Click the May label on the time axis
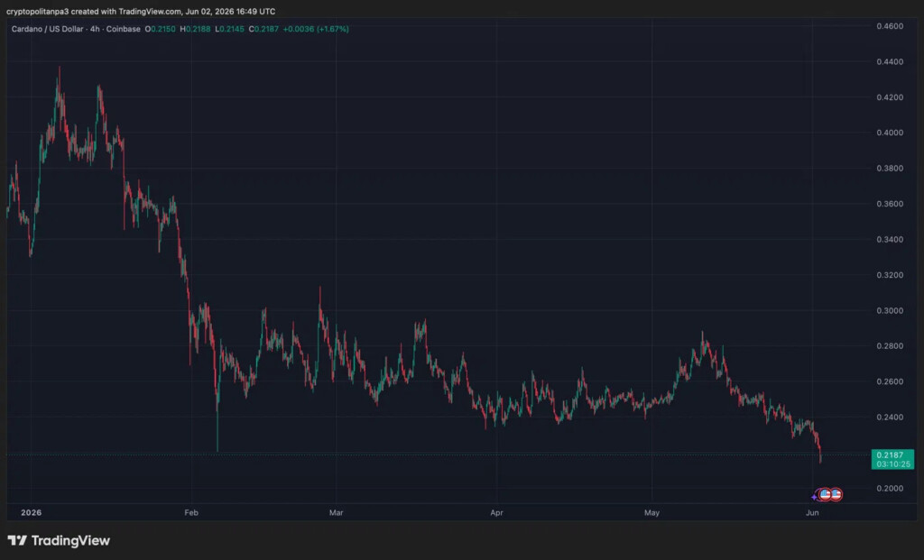Viewport: 924px width, 560px height. click(651, 512)
